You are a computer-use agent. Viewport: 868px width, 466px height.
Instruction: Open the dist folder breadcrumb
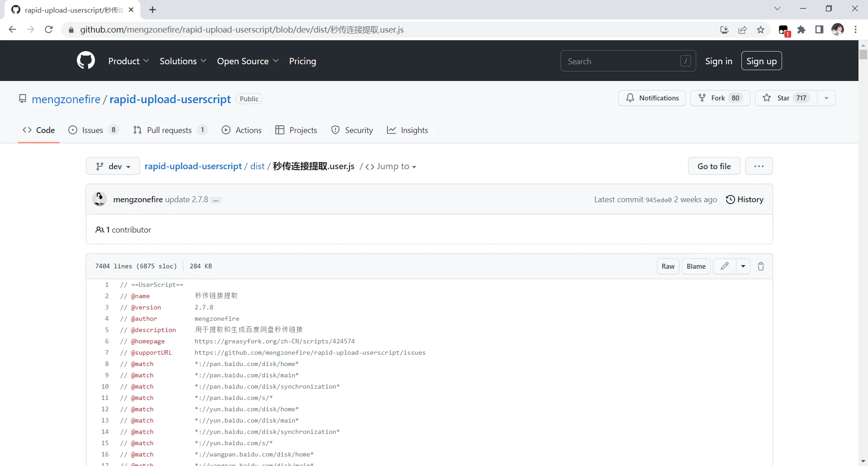click(x=257, y=166)
